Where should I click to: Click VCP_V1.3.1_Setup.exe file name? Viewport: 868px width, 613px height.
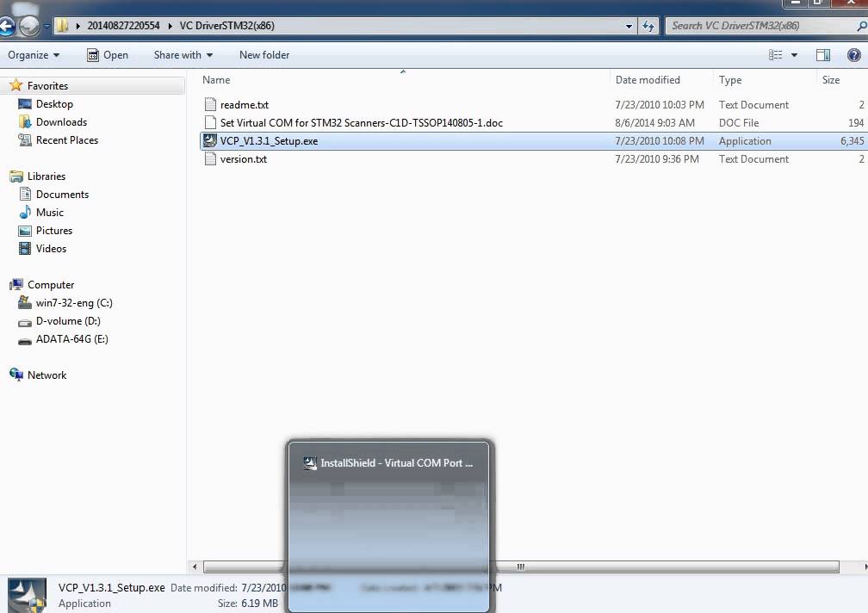point(269,141)
